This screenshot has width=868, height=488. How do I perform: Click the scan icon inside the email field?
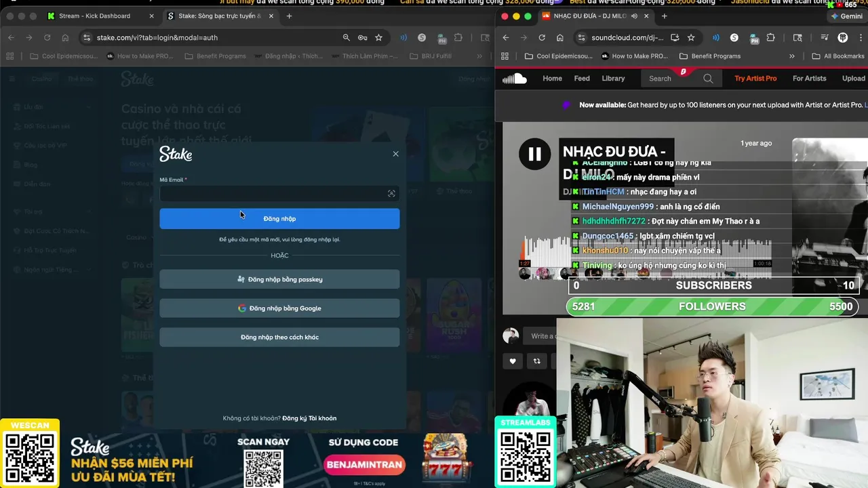point(391,194)
